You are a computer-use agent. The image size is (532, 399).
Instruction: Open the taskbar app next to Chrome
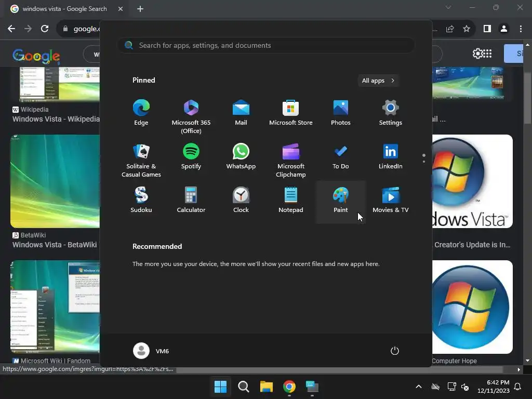pyautogui.click(x=312, y=387)
